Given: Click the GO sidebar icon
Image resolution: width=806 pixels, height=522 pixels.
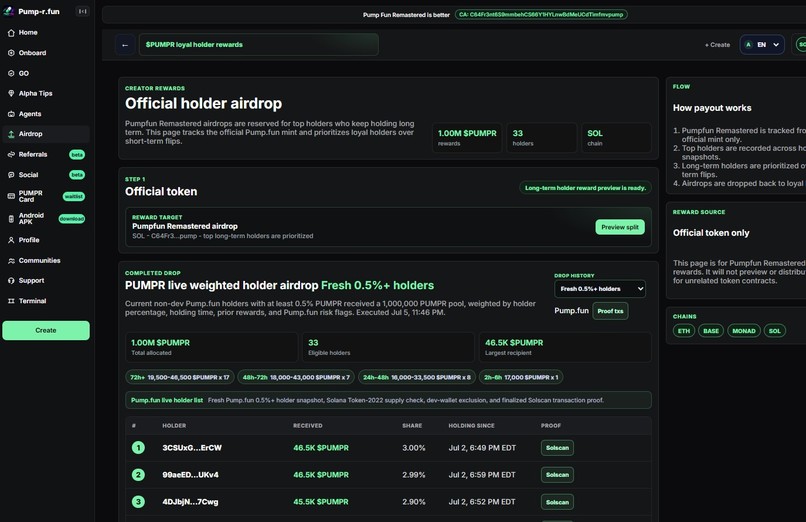Looking at the screenshot, I should (11, 73).
